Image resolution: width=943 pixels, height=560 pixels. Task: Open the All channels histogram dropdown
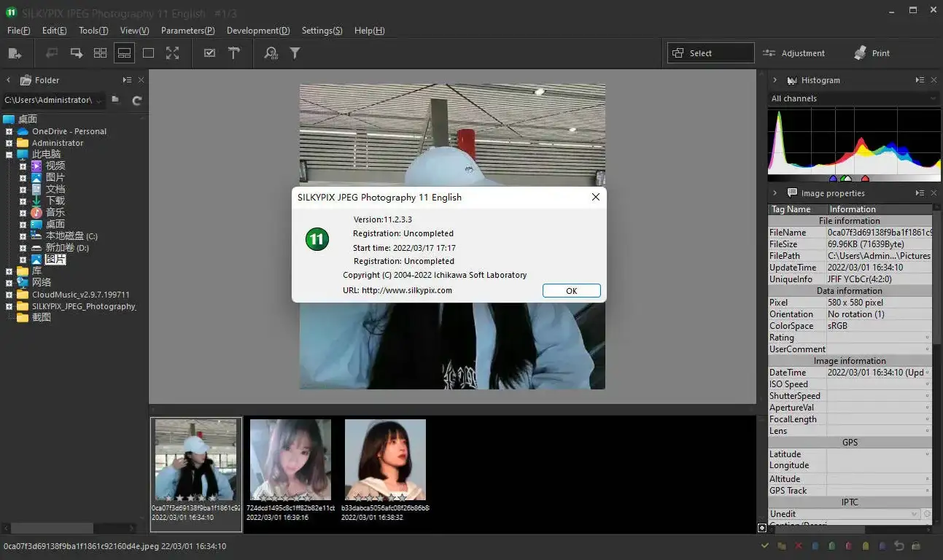[x=853, y=98]
